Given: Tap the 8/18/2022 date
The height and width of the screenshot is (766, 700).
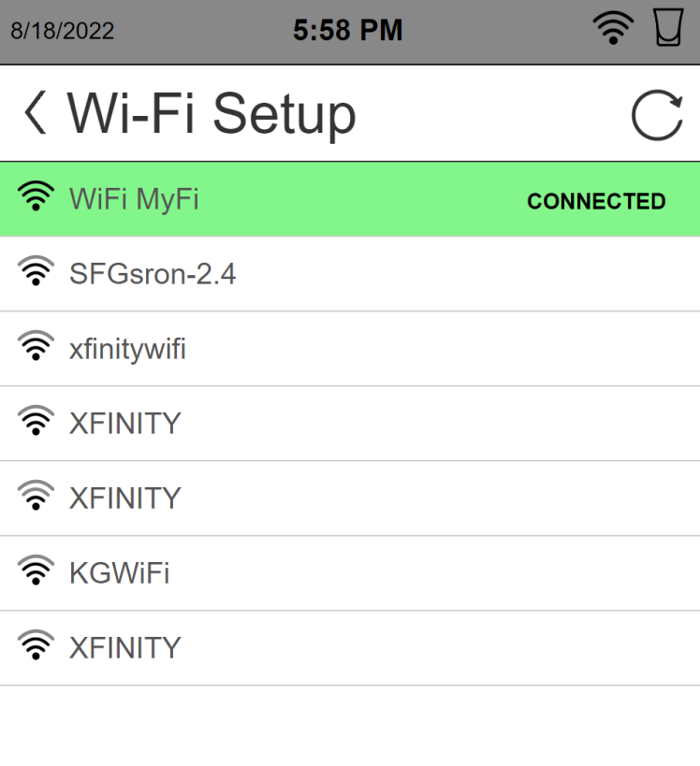Looking at the screenshot, I should [x=62, y=31].
